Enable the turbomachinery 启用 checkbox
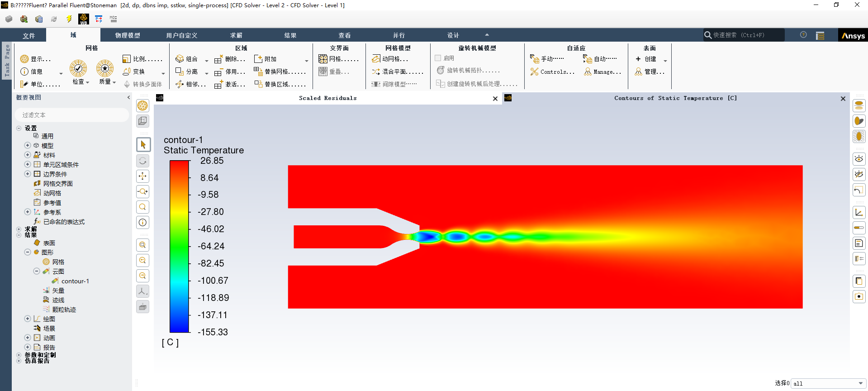This screenshot has height=391, width=868. coord(438,58)
